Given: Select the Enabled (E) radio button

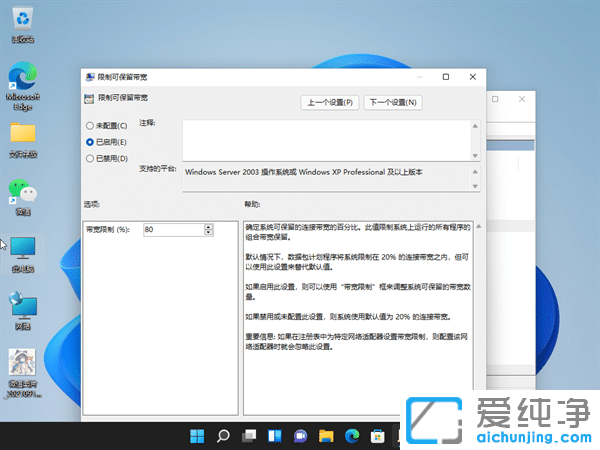Looking at the screenshot, I should [x=90, y=142].
